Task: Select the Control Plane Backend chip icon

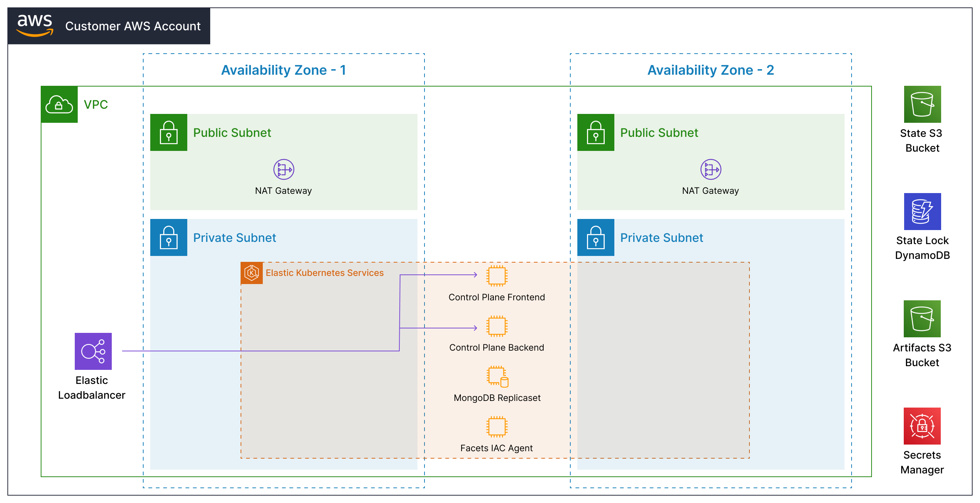Action: (496, 326)
